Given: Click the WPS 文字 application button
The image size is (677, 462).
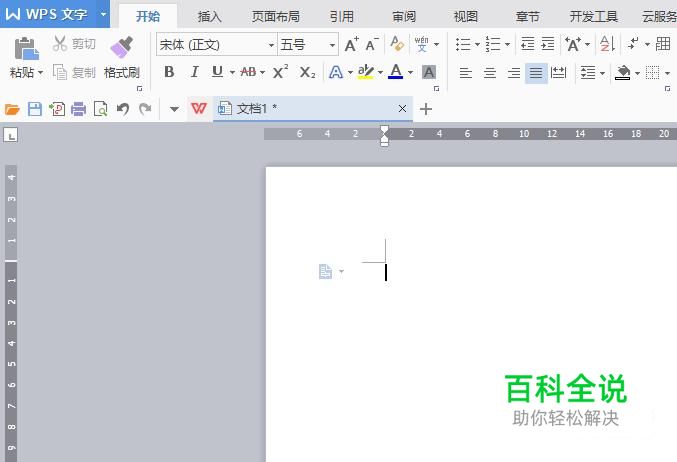Looking at the screenshot, I should point(47,14).
